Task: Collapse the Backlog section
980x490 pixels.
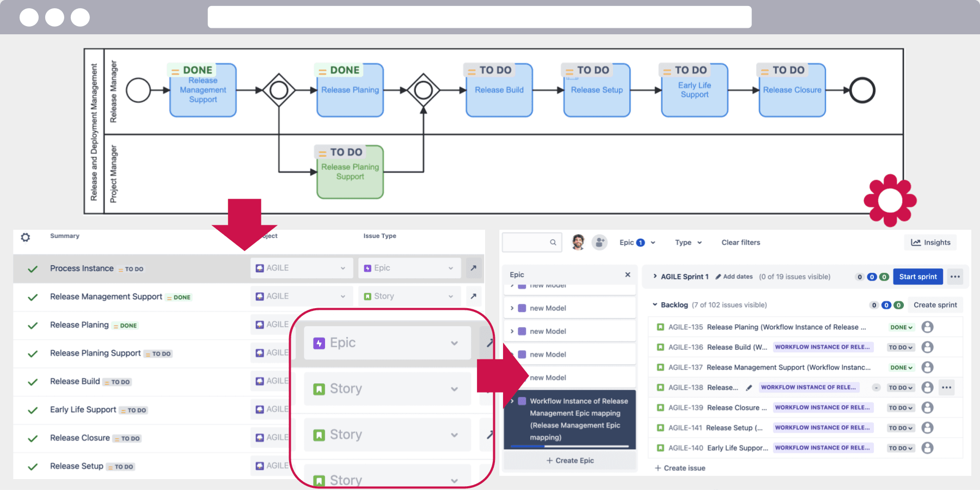Action: coord(655,305)
